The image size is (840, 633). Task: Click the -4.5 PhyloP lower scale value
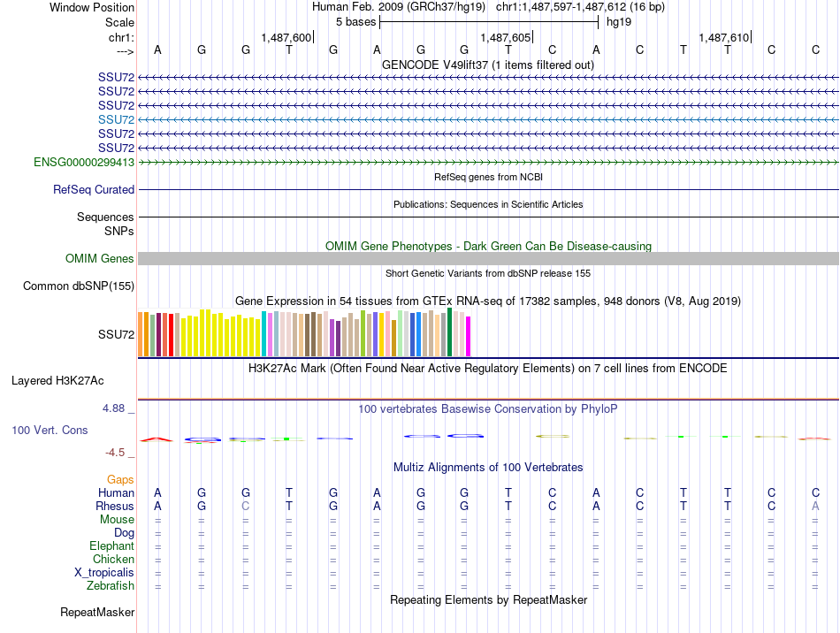[x=115, y=453]
